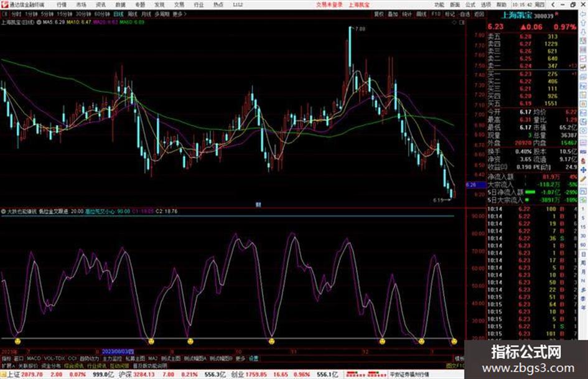Click the 复权 adjustment button
This screenshot has height=379, width=588.
coord(379,14)
